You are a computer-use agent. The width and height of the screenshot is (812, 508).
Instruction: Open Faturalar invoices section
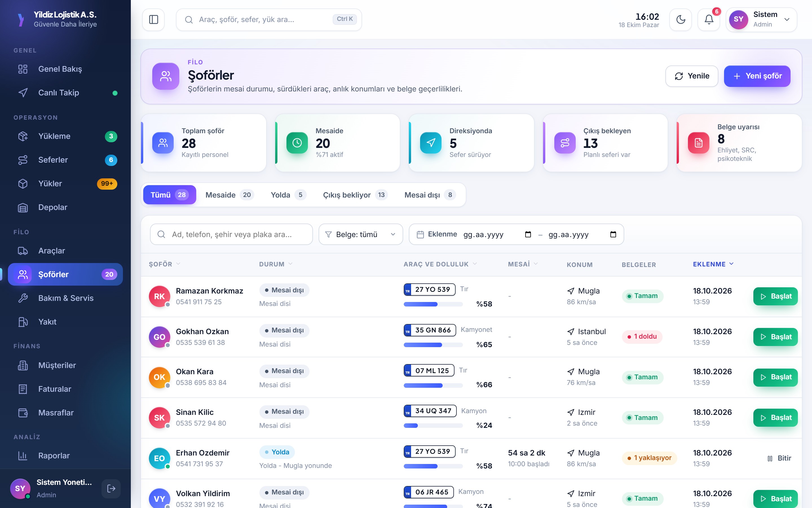tap(65, 389)
